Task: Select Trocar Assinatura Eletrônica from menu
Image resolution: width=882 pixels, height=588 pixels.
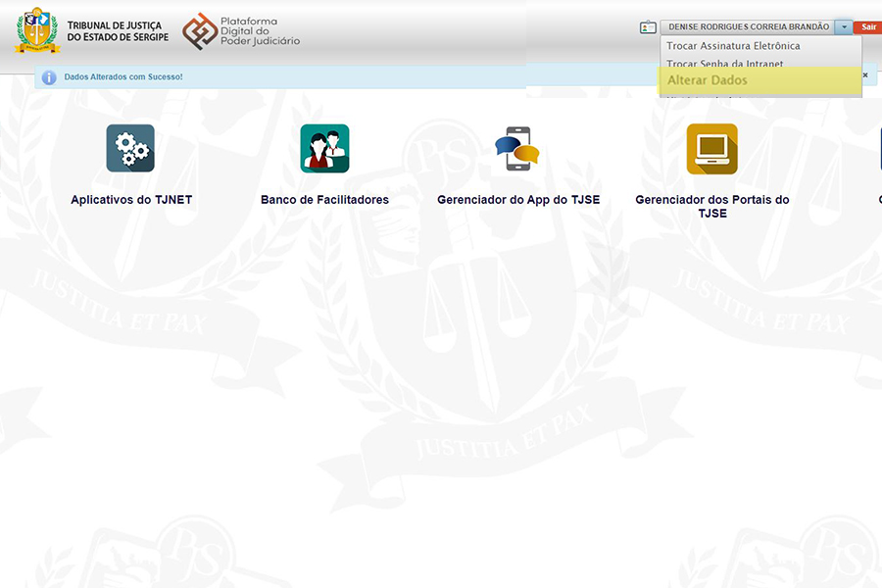Action: 733,46
